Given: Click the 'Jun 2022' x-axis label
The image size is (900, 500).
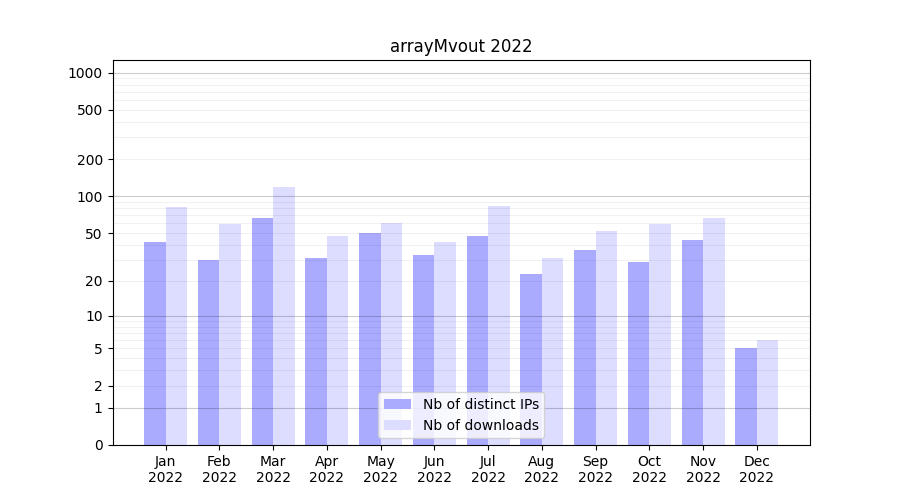Looking at the screenshot, I should [x=434, y=469].
